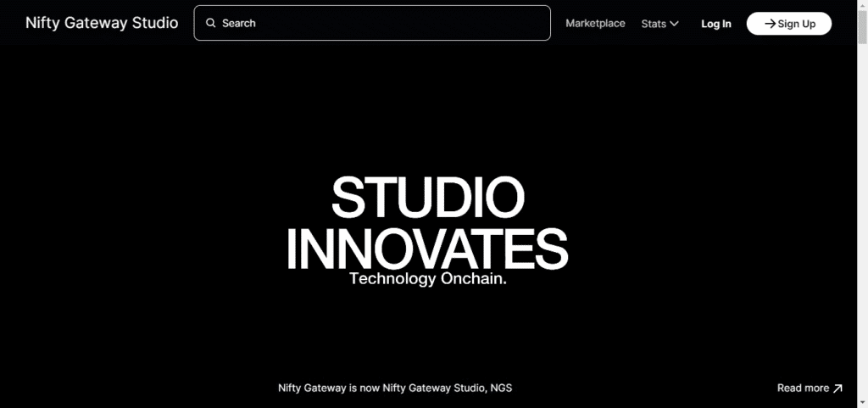Open the Marketplace page
Screen dimensions: 868x408
[x=595, y=23]
